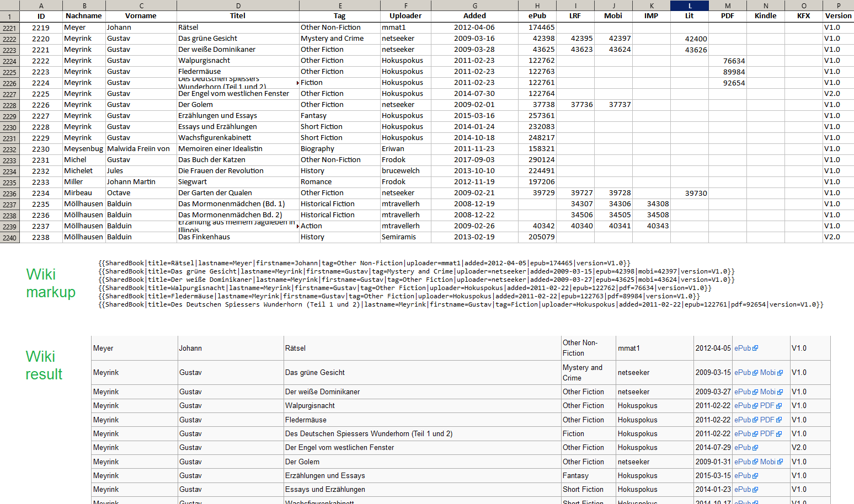Click the 'ePub' header cell
The image size is (854, 504).
537,16
